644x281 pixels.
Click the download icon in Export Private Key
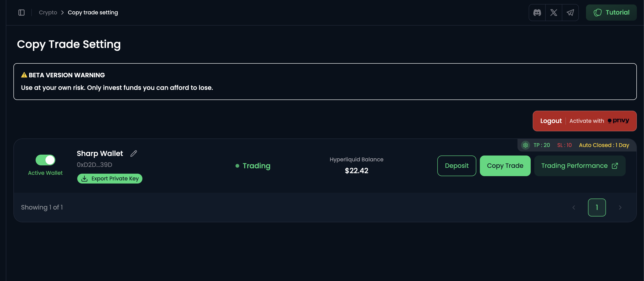84,179
